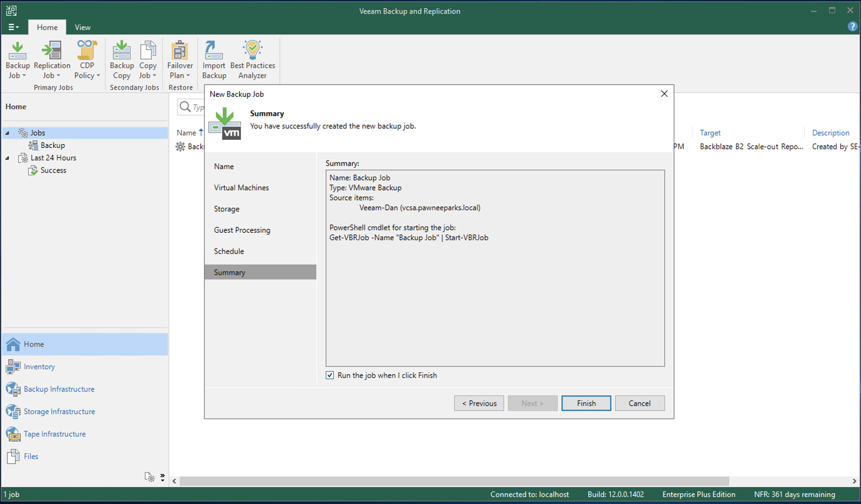Click the scrollbar right arrow

(x=854, y=481)
